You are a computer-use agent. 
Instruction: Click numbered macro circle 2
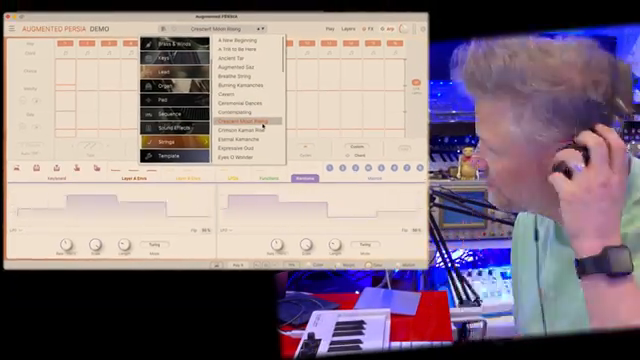[342, 168]
